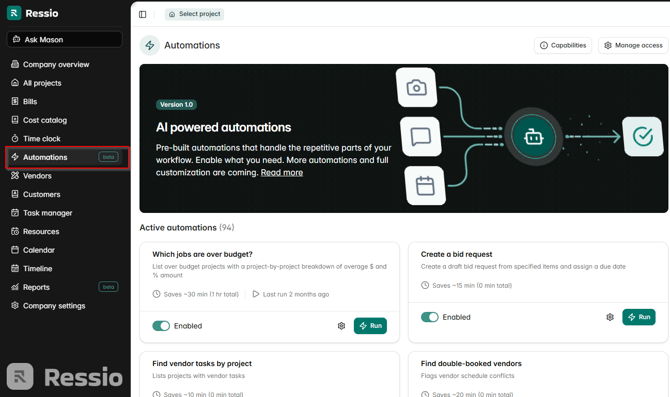Open Company overview in the sidebar
Screen dimensions: 670x397
click(x=56, y=65)
